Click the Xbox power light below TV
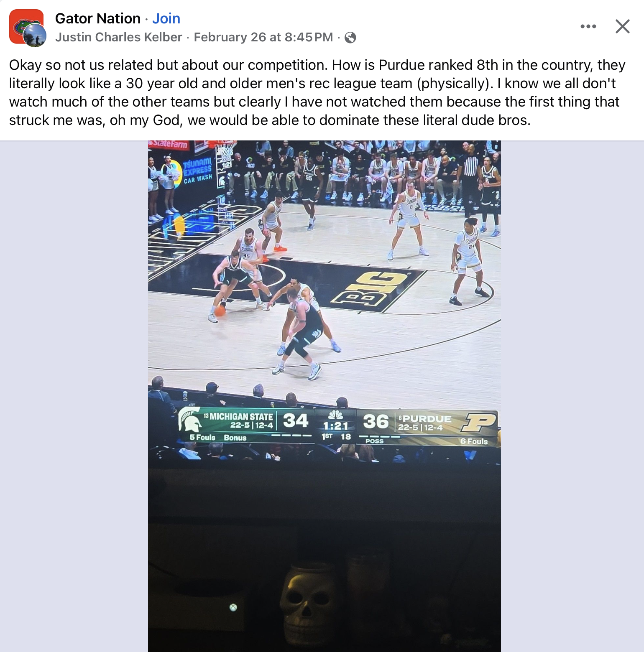Viewport: 644px width, 652px height. click(233, 607)
